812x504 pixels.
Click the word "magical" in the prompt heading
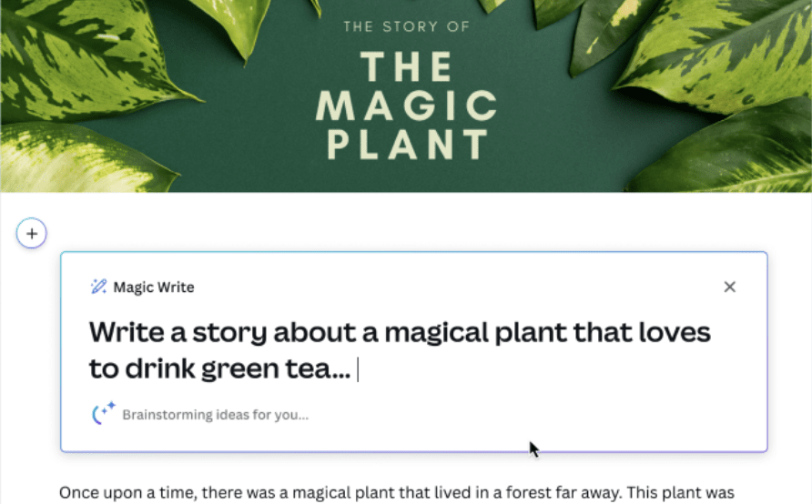(x=441, y=332)
